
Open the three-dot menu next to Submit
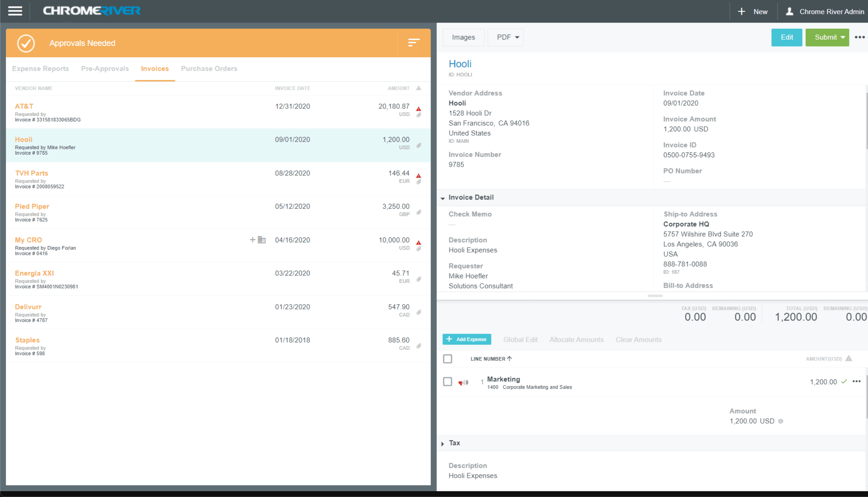coord(859,37)
